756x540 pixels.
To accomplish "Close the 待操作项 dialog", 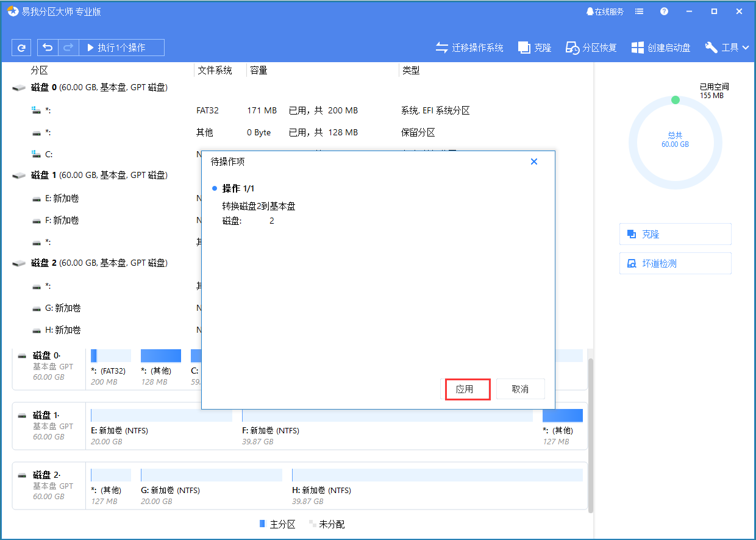I will pyautogui.click(x=534, y=162).
